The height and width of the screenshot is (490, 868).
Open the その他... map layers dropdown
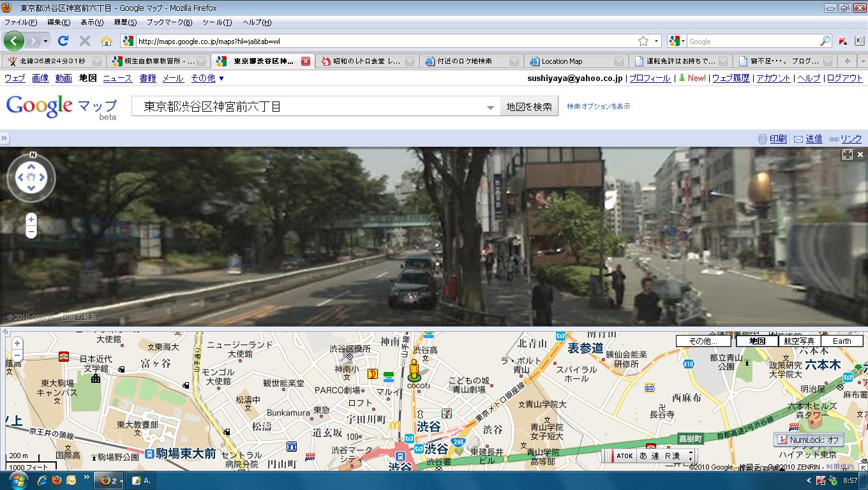(x=703, y=341)
